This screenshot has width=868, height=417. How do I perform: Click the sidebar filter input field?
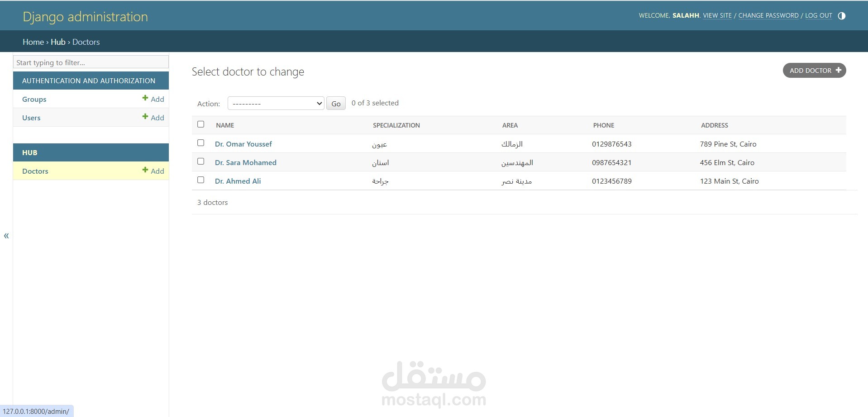[91, 62]
